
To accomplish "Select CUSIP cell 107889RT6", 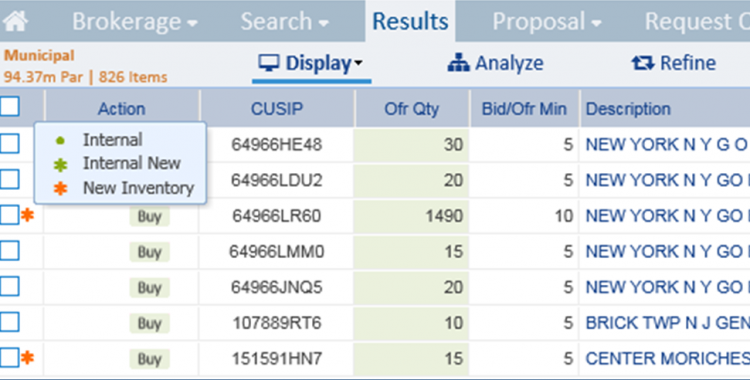I will point(277,323).
